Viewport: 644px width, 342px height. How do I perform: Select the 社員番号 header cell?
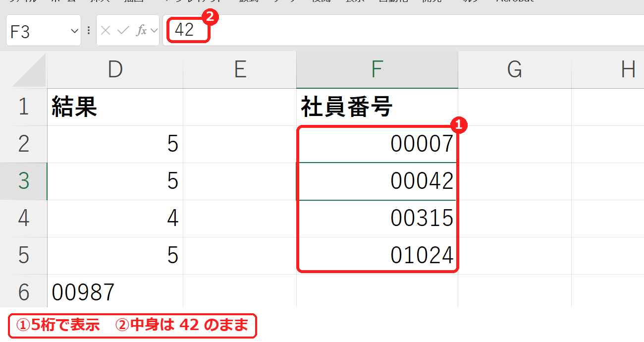point(377,107)
